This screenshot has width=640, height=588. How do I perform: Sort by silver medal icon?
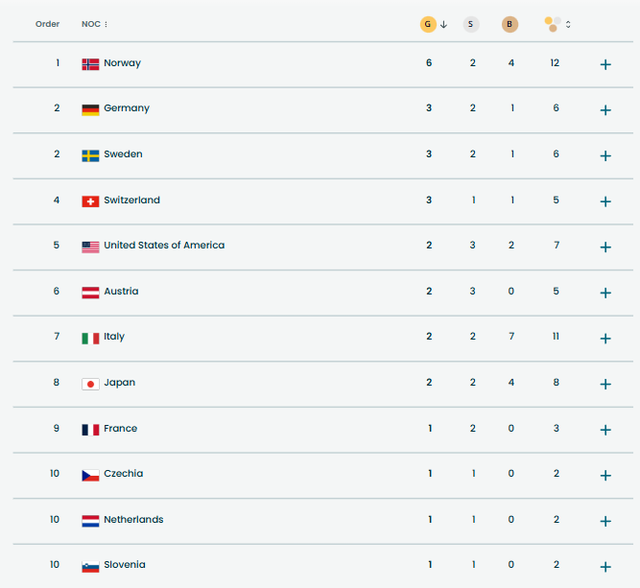tap(471, 24)
